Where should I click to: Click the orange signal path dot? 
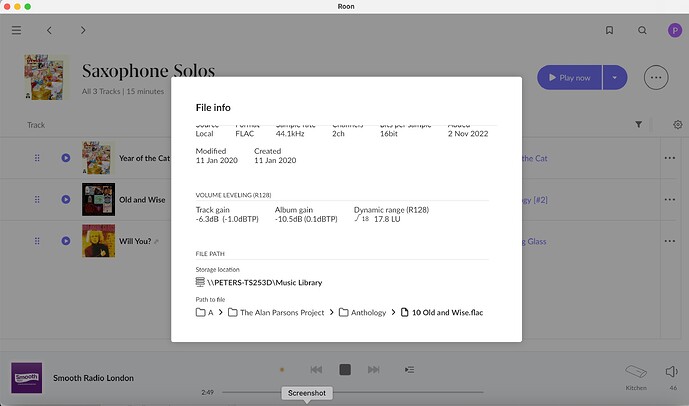(x=282, y=370)
